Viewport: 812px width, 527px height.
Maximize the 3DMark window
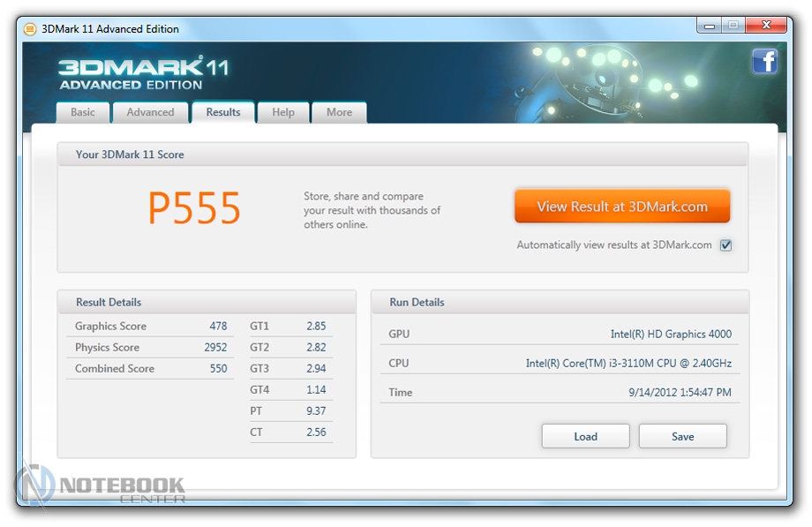tap(733, 26)
